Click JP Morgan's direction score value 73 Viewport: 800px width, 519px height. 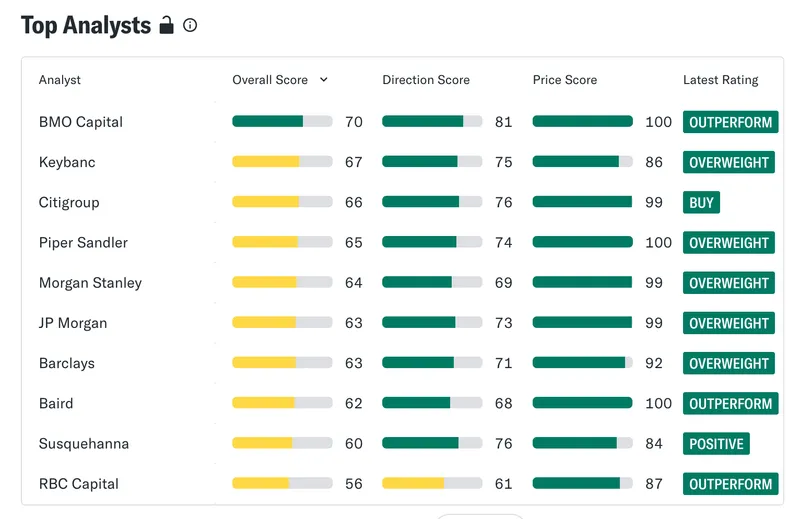[504, 323]
